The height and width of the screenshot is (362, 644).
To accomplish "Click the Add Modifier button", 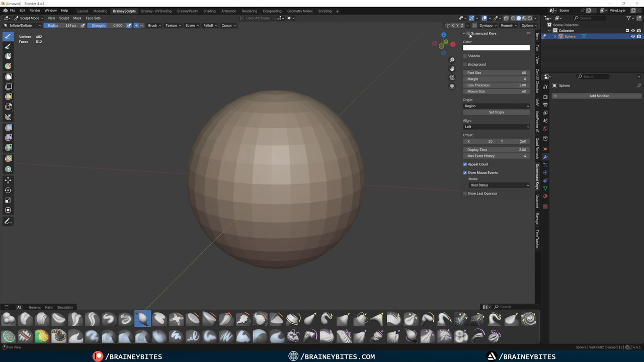I will [599, 96].
